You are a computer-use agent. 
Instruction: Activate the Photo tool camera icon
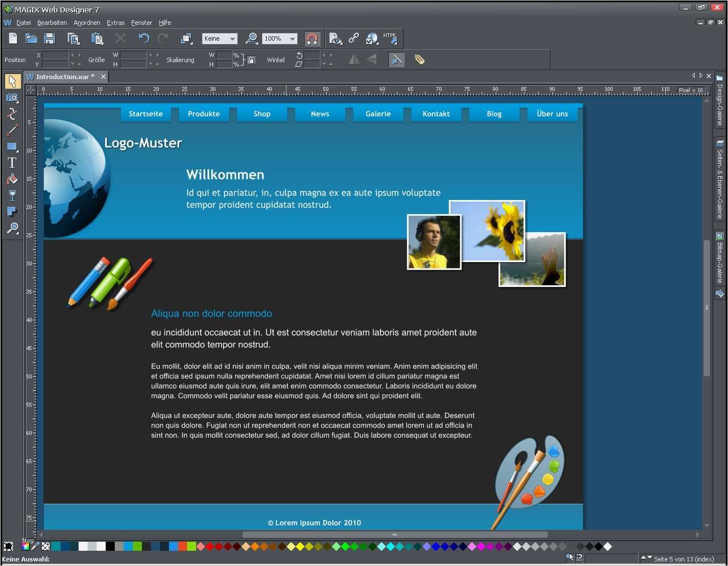coord(12,98)
